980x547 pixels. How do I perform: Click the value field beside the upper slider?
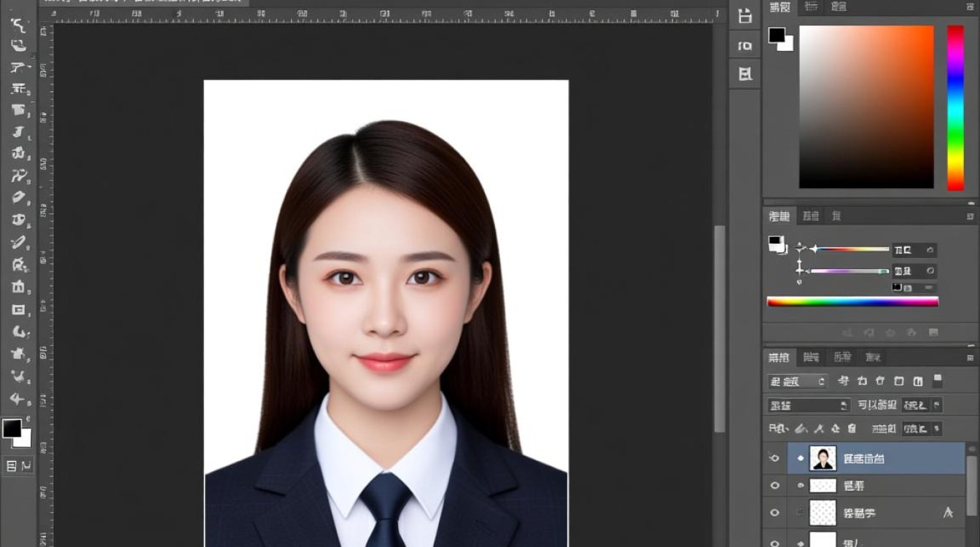[x=914, y=250]
